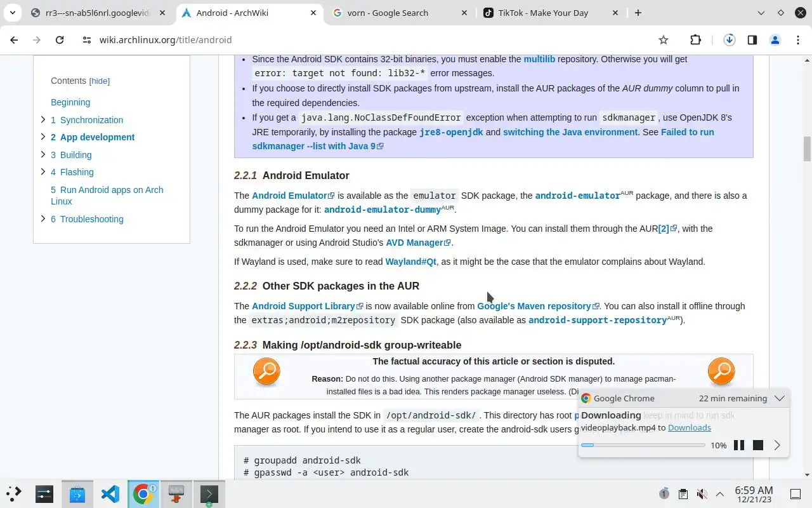Open the KDE application launcher
The height and width of the screenshot is (508, 812).
coord(14,493)
